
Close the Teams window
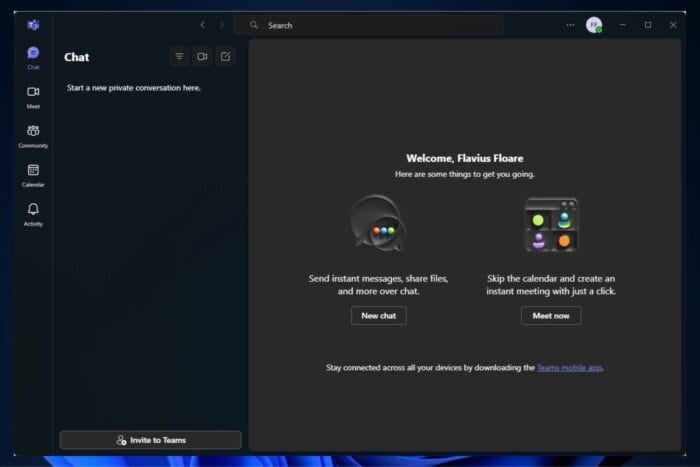point(673,25)
